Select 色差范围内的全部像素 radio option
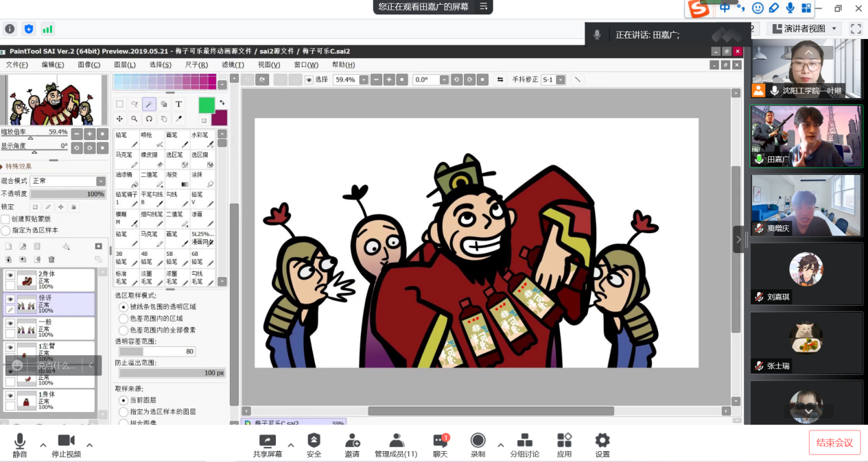Viewport: 868px width, 462px height. pos(124,330)
